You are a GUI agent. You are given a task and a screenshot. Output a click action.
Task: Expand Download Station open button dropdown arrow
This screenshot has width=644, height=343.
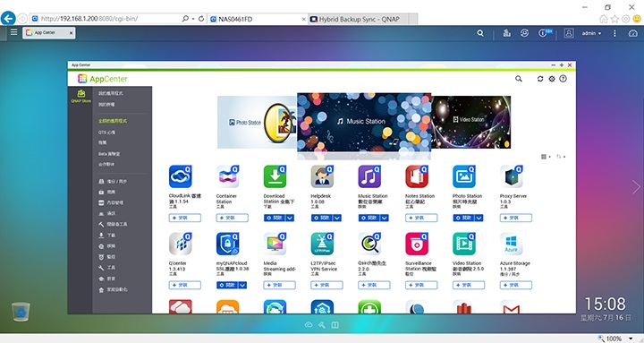pyautogui.click(x=290, y=218)
